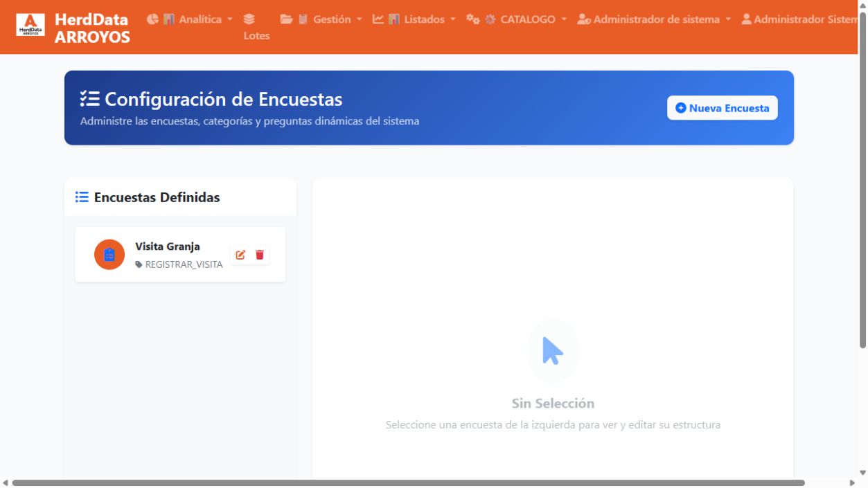Delete the Visita Granja survey
This screenshot has height=488, width=868.
[260, 255]
